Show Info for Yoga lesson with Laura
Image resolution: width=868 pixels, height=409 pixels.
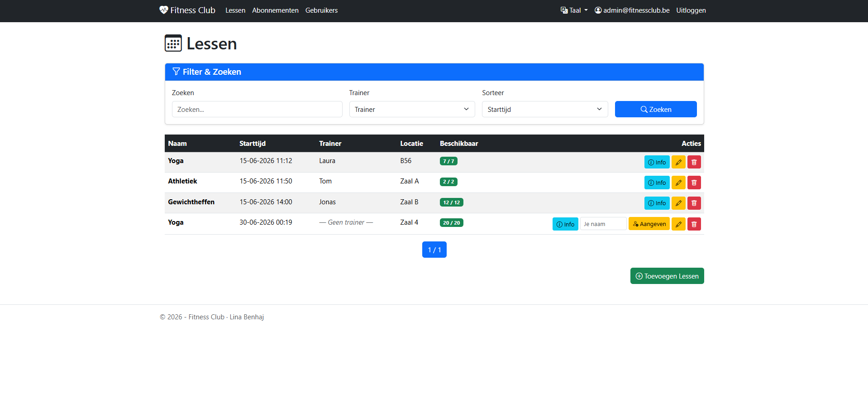[657, 162]
